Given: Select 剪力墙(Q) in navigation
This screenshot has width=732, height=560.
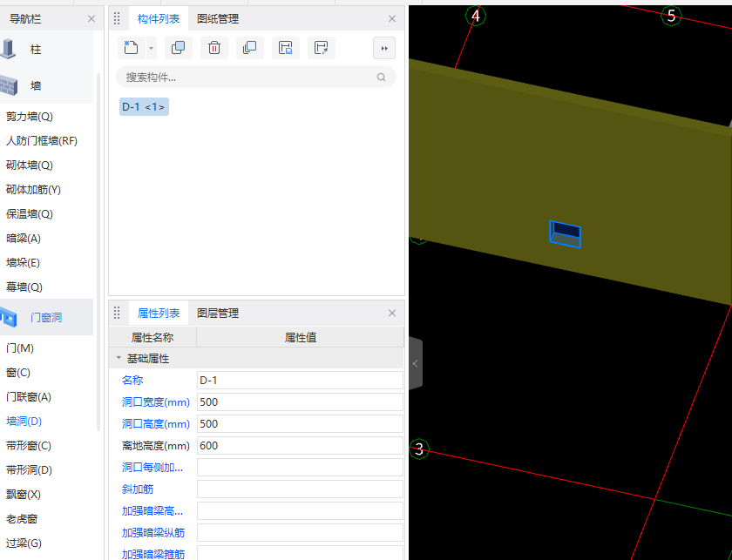Looking at the screenshot, I should pos(30,117).
